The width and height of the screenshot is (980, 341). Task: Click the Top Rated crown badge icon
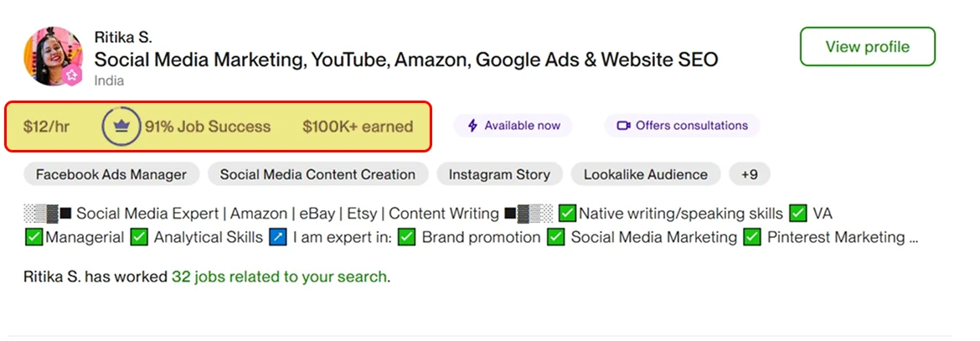click(121, 127)
